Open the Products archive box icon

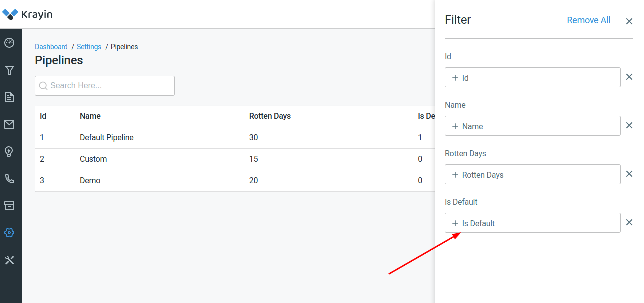(x=10, y=205)
